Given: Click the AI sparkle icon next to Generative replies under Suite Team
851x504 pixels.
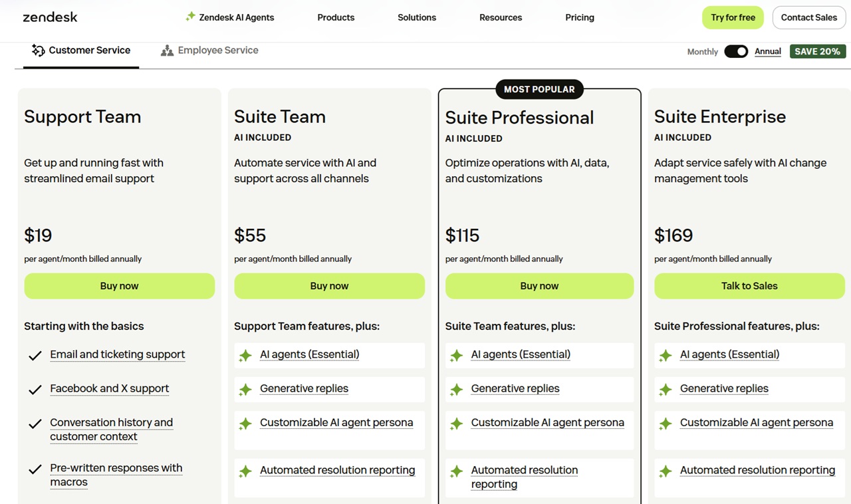Looking at the screenshot, I should 245,388.
